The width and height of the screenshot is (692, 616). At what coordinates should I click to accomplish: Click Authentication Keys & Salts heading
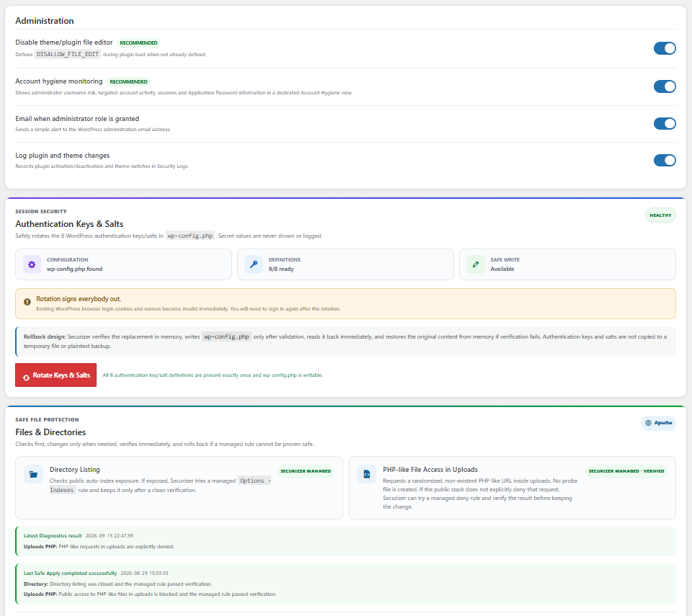click(x=69, y=224)
